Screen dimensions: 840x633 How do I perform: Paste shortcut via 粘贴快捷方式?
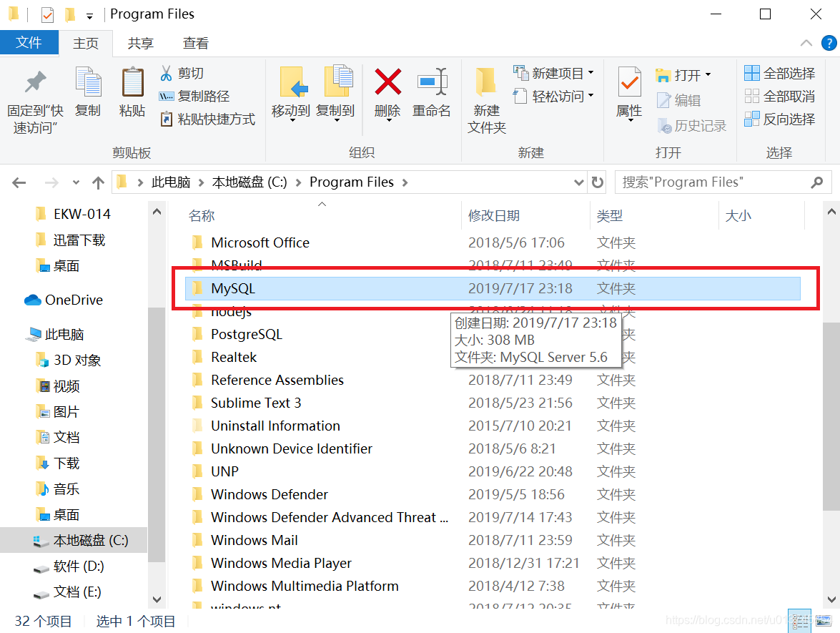(x=208, y=119)
